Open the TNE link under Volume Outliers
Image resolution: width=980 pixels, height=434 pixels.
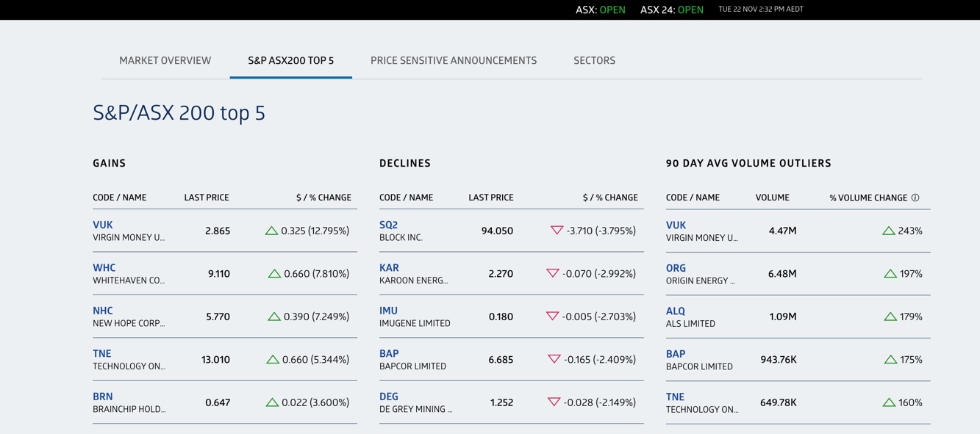pyautogui.click(x=675, y=397)
